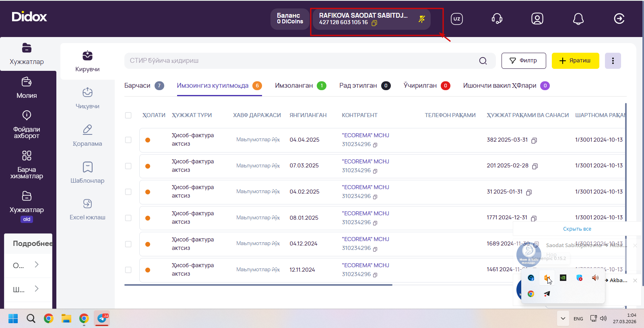Tick checkbox for the 04.04.2025 row
The height and width of the screenshot is (328, 644).
click(128, 140)
